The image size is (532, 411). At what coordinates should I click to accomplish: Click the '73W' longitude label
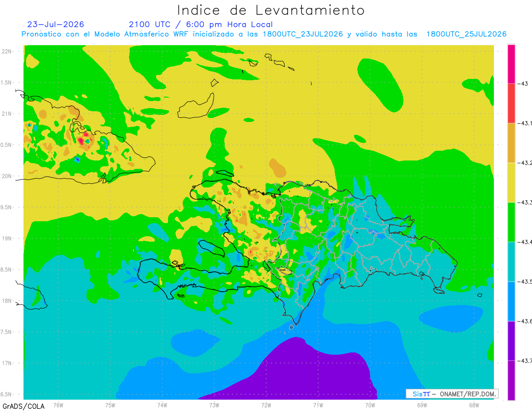(x=214, y=405)
